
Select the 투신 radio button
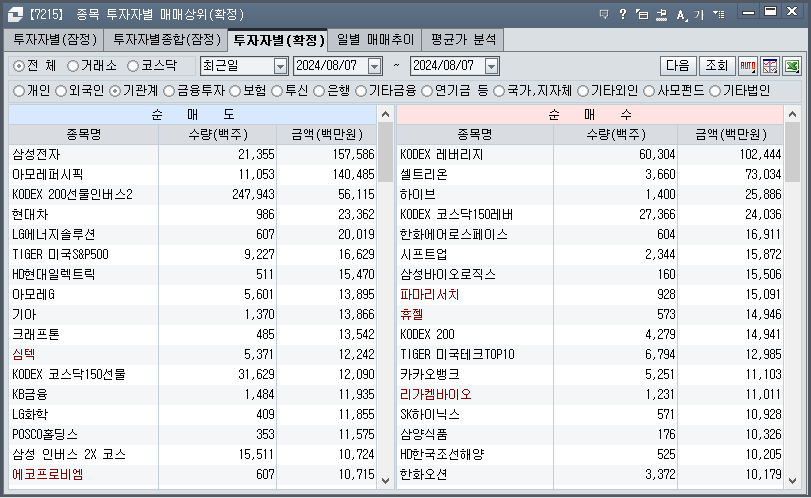pos(277,91)
